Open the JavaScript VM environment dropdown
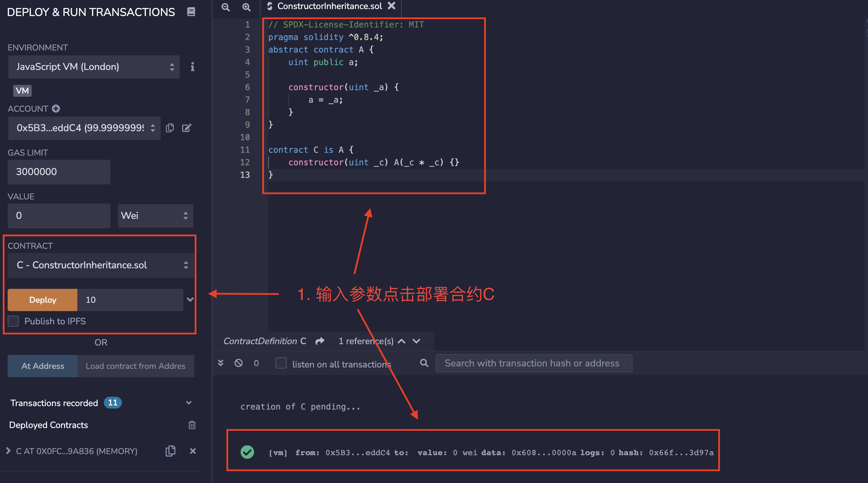The height and width of the screenshot is (483, 868). point(94,67)
